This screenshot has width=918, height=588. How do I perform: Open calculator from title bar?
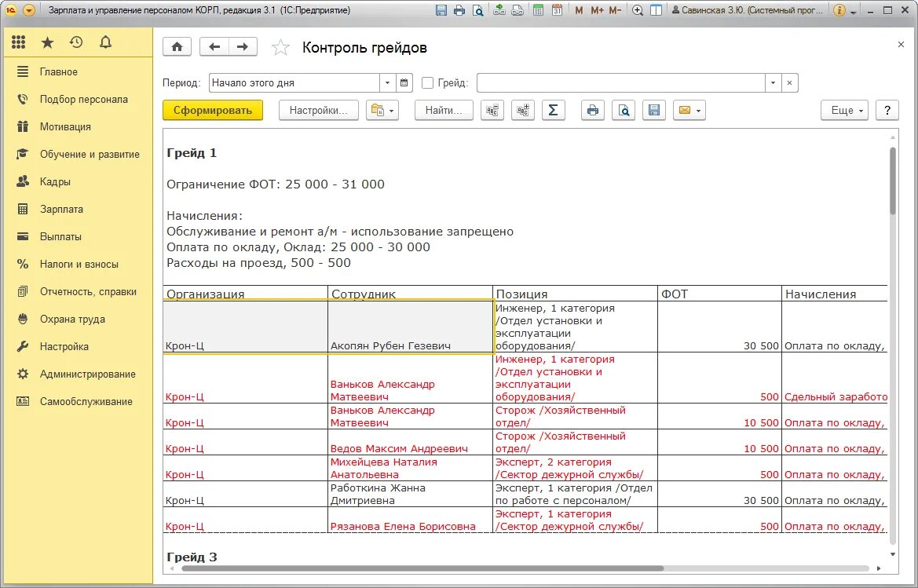(538, 10)
